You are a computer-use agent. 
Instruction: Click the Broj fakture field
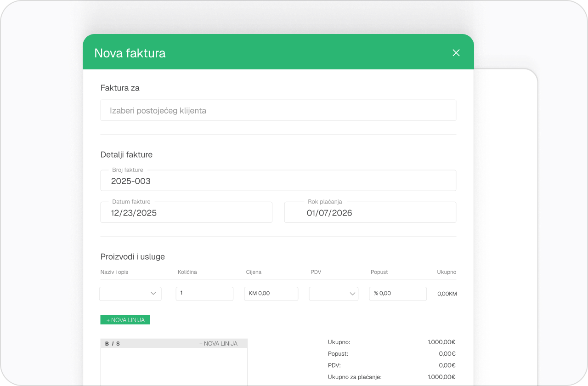pyautogui.click(x=278, y=181)
